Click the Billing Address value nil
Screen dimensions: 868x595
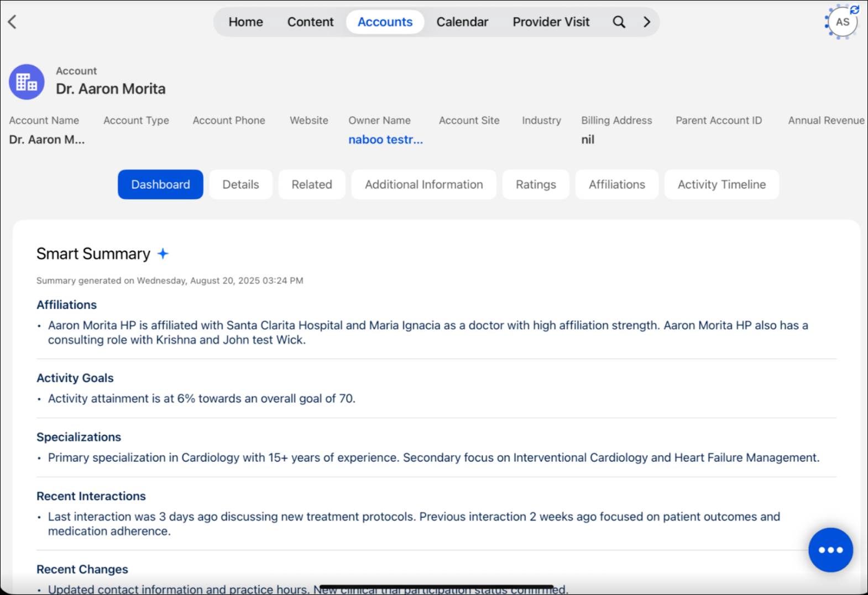click(x=588, y=140)
